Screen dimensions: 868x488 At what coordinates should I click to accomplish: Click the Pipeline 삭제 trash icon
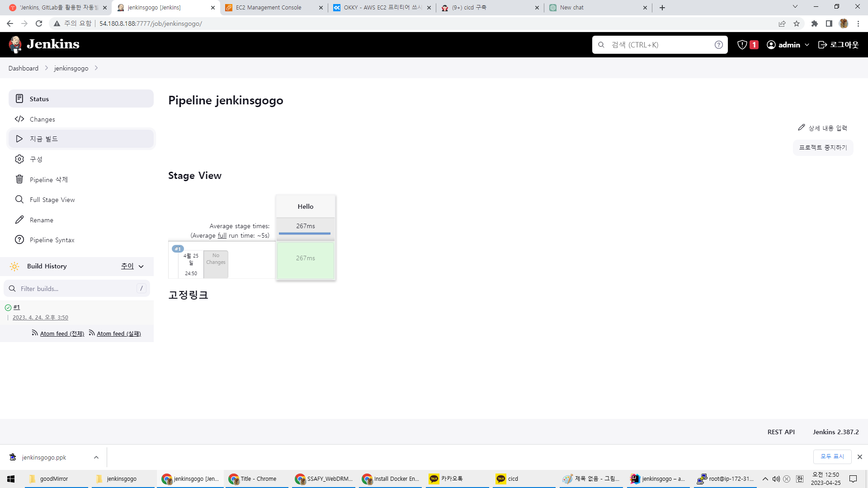coord(19,179)
